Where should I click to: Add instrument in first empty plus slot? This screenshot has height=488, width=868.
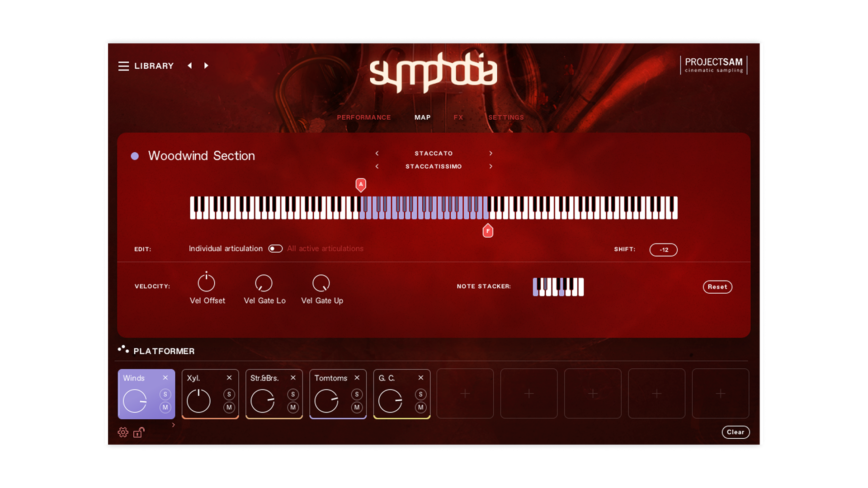(x=465, y=394)
